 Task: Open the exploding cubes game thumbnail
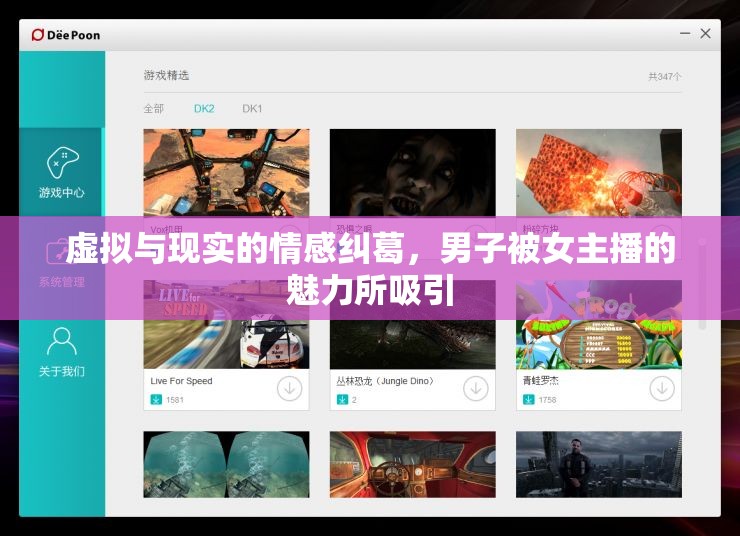pyautogui.click(x=599, y=173)
